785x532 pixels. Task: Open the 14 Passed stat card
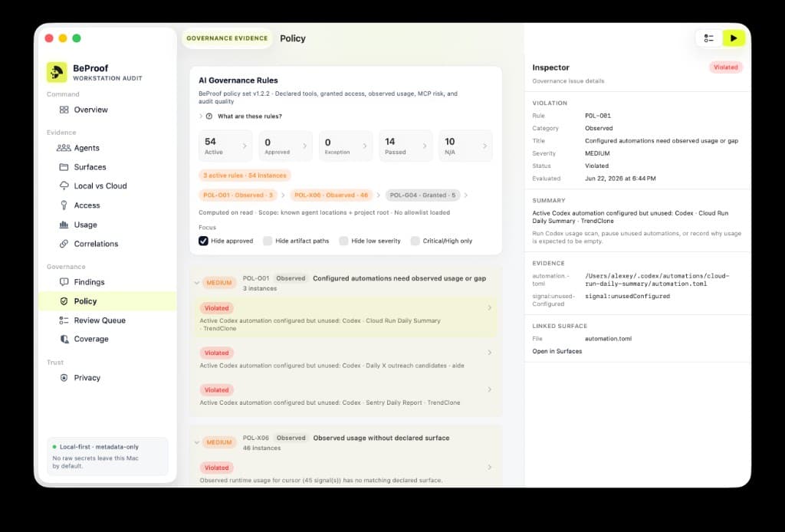406,146
